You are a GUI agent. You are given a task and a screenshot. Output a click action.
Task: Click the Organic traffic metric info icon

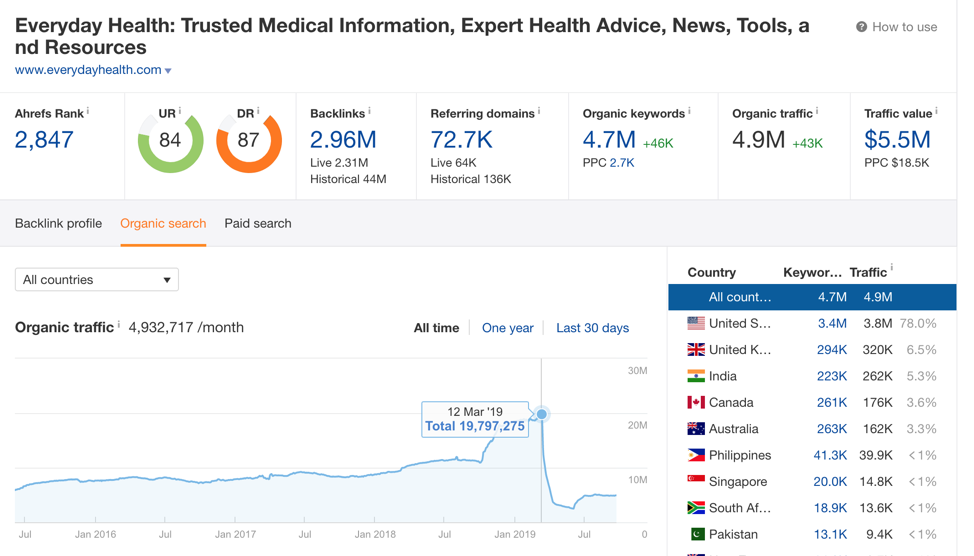tap(817, 111)
